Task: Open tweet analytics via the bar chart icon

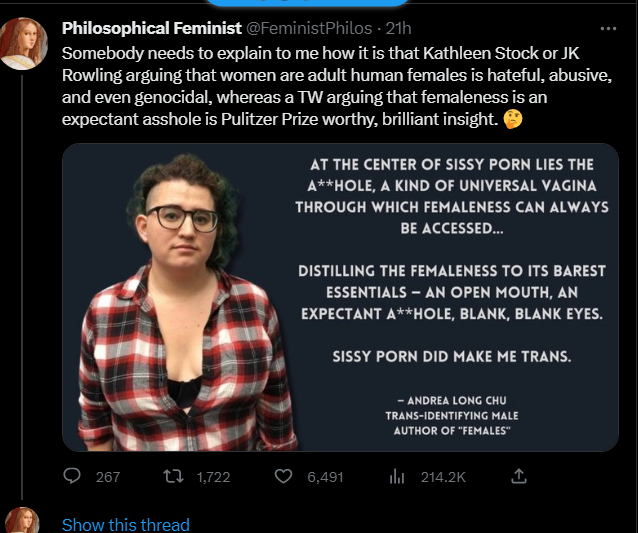Action: point(395,477)
